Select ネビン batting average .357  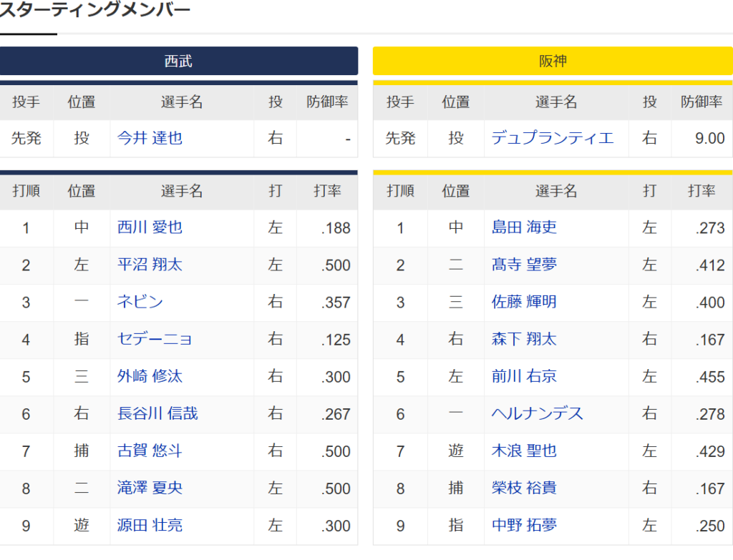tap(336, 303)
